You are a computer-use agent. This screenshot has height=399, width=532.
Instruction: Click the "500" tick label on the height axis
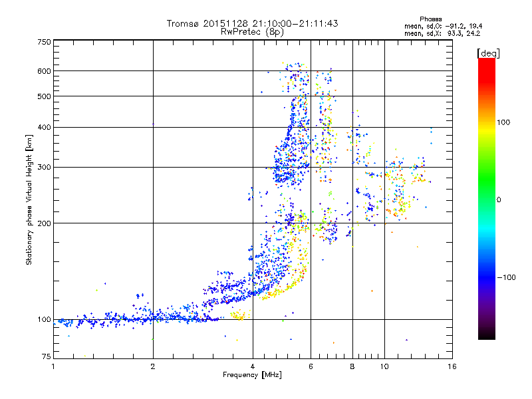coord(44,96)
